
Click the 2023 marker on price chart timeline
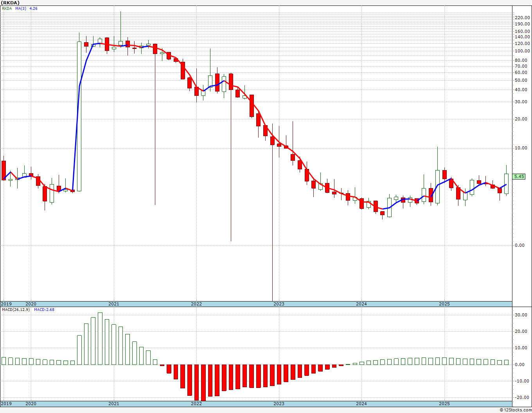(x=279, y=304)
